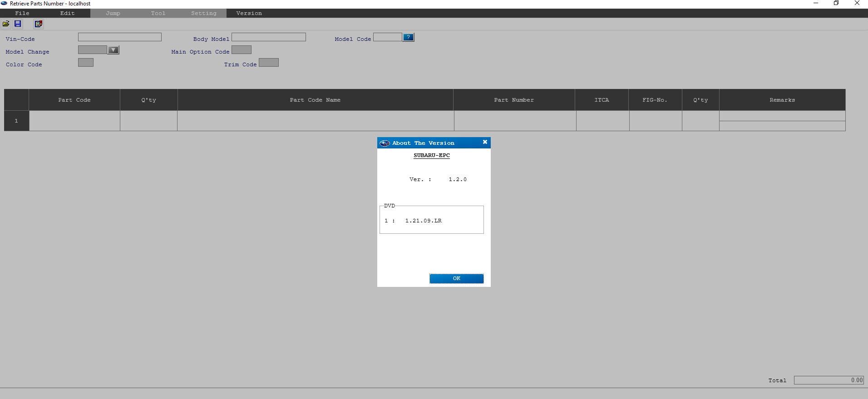Click the ITCA column header
The image size is (868, 399).
point(602,100)
